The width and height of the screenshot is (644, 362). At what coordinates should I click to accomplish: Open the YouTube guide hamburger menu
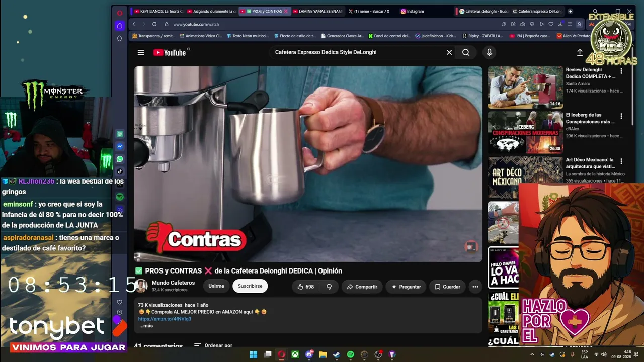click(x=141, y=52)
